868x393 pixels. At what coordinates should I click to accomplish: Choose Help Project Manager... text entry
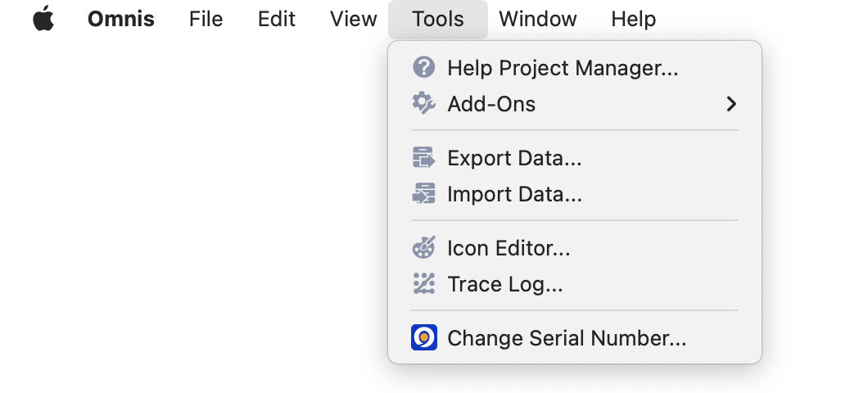click(x=563, y=68)
